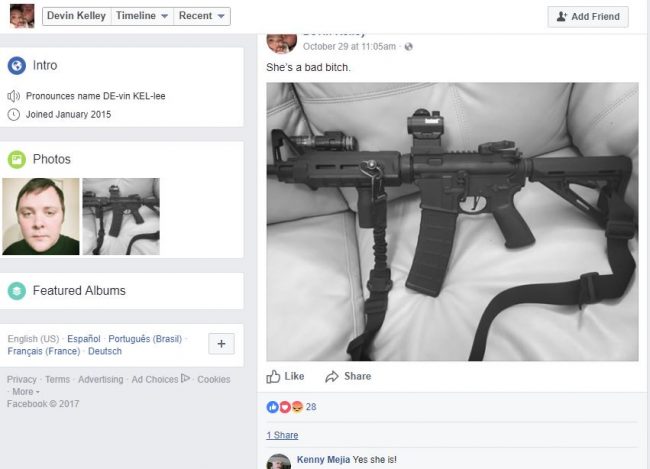650x469 pixels.
Task: Click the October 29 post timestamp
Action: click(x=349, y=46)
